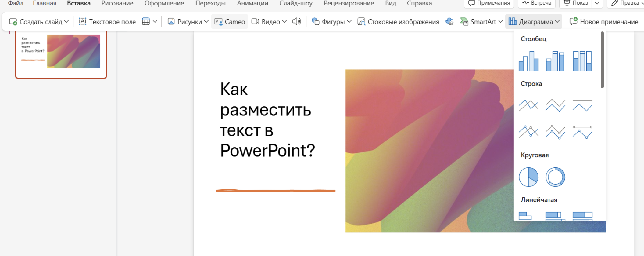Click the Примечания button
644x256 pixels.
pyautogui.click(x=489, y=3)
